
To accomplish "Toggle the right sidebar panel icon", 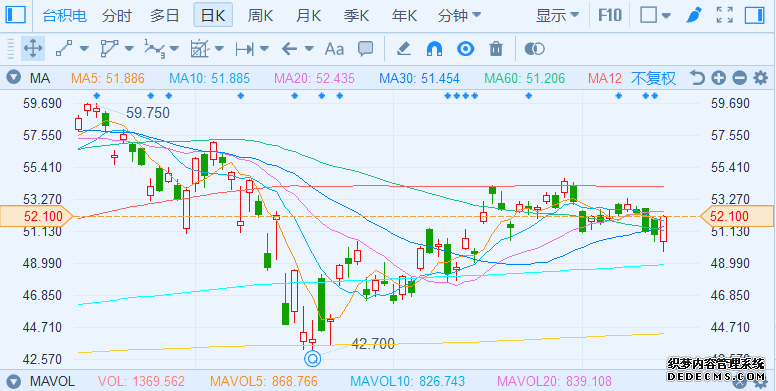I will (x=754, y=14).
